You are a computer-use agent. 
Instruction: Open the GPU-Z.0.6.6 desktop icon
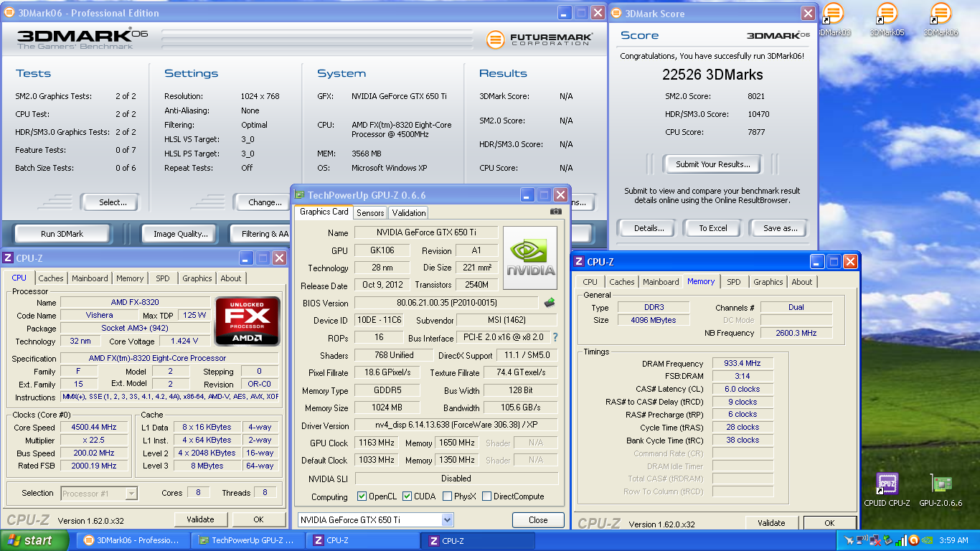(x=941, y=490)
